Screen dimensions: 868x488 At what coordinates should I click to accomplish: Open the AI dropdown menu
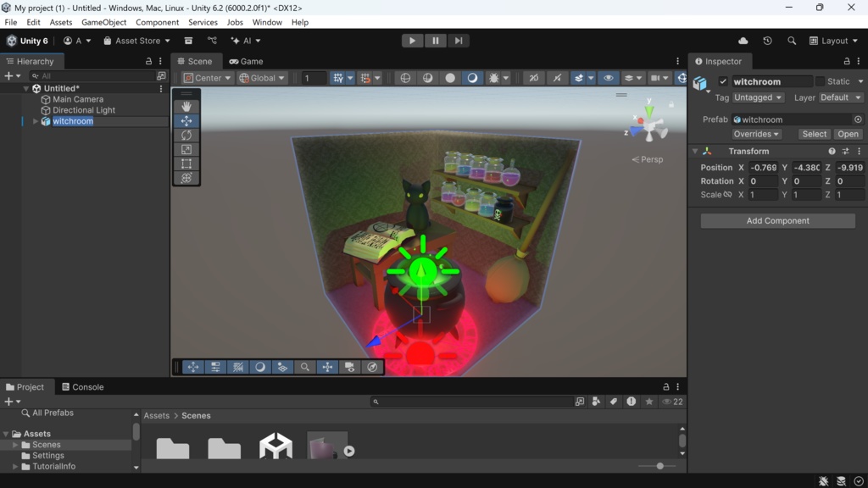(246, 41)
